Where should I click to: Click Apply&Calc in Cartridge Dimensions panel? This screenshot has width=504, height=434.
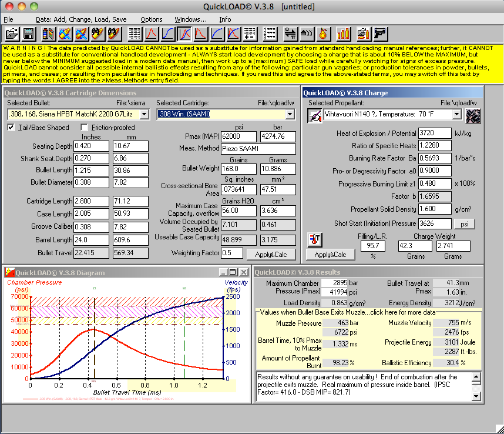[x=271, y=255]
